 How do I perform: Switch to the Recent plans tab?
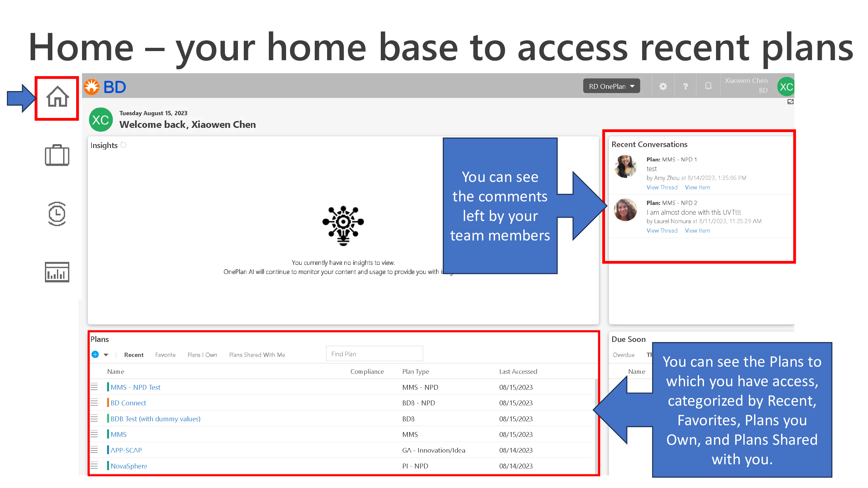tap(134, 355)
